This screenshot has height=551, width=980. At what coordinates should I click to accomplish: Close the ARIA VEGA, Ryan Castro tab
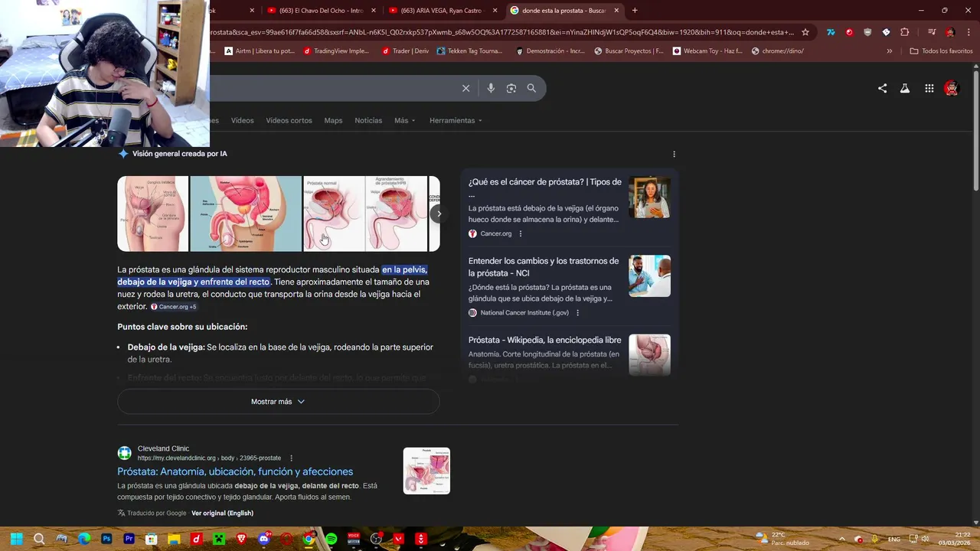pyautogui.click(x=495, y=11)
